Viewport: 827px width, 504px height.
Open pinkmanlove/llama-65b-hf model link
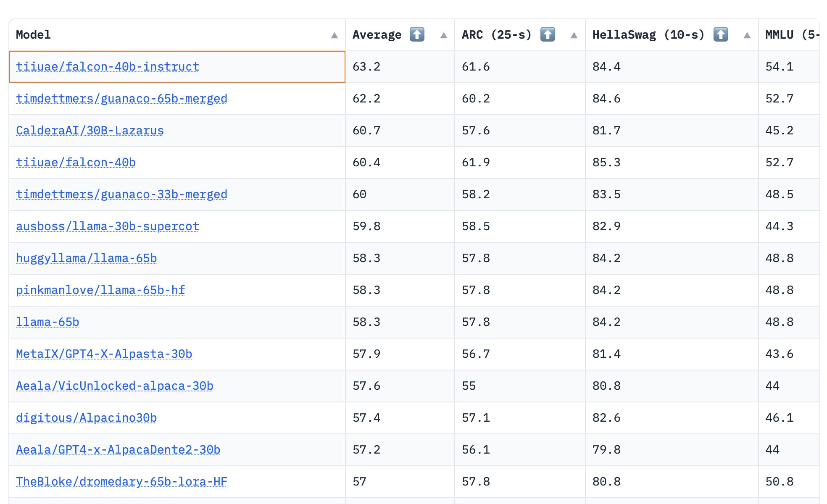[x=100, y=290]
